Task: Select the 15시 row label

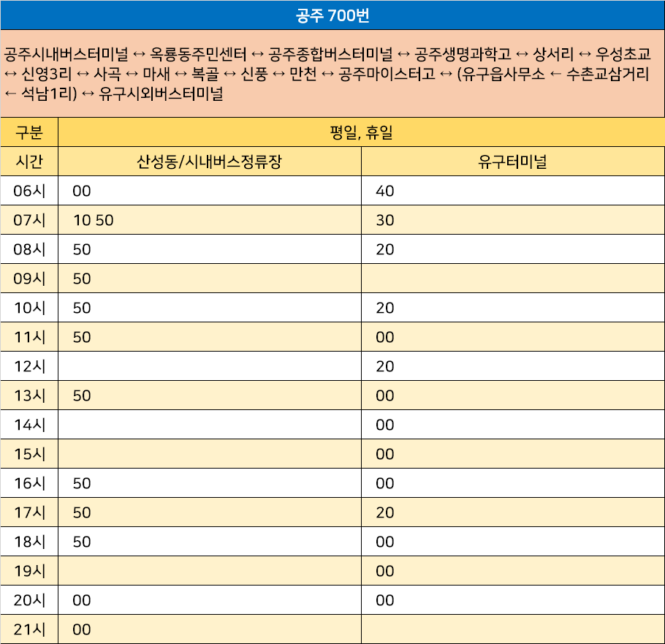Action: 29,455
